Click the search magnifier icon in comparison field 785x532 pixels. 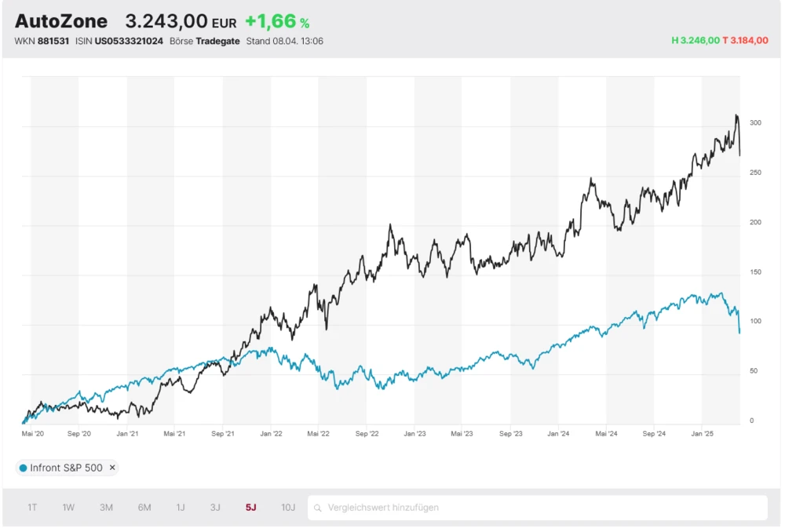click(x=318, y=508)
